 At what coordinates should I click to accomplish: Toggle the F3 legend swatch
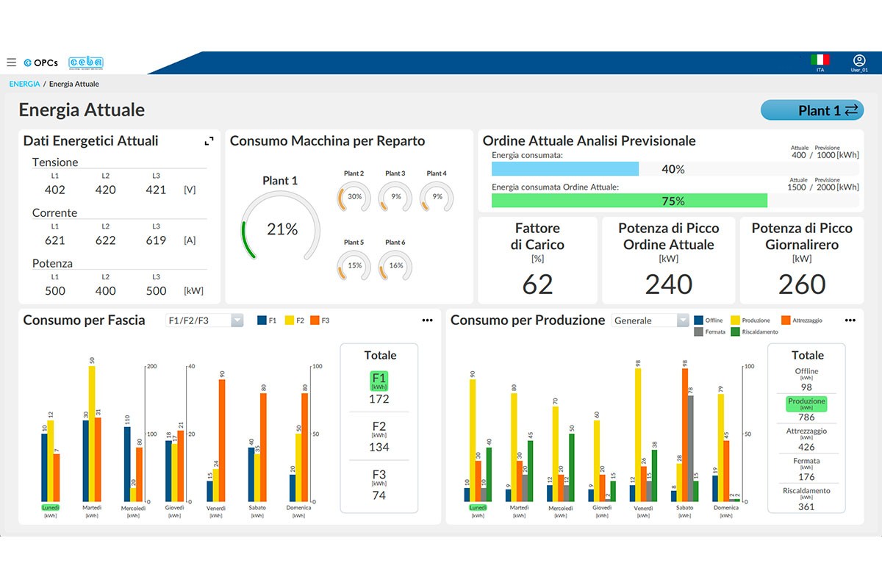315,320
